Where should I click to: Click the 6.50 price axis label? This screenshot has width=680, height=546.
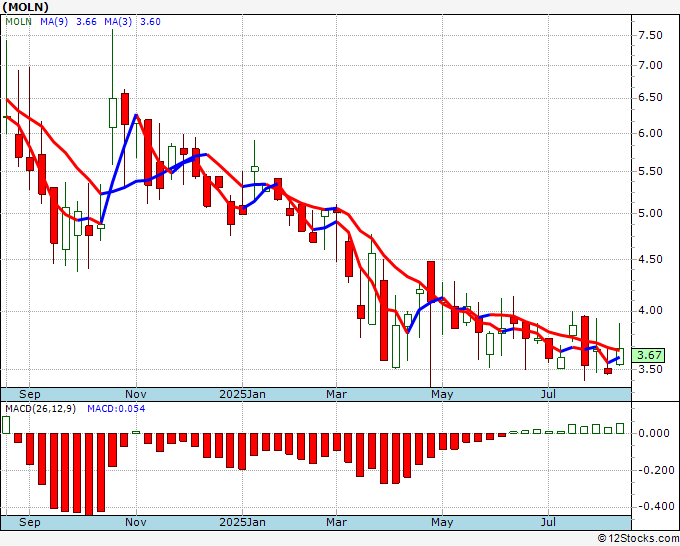(651, 98)
